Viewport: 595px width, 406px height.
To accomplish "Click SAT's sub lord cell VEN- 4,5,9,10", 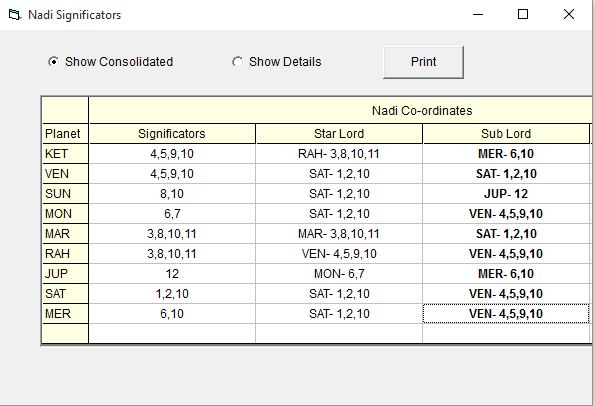I will click(506, 294).
